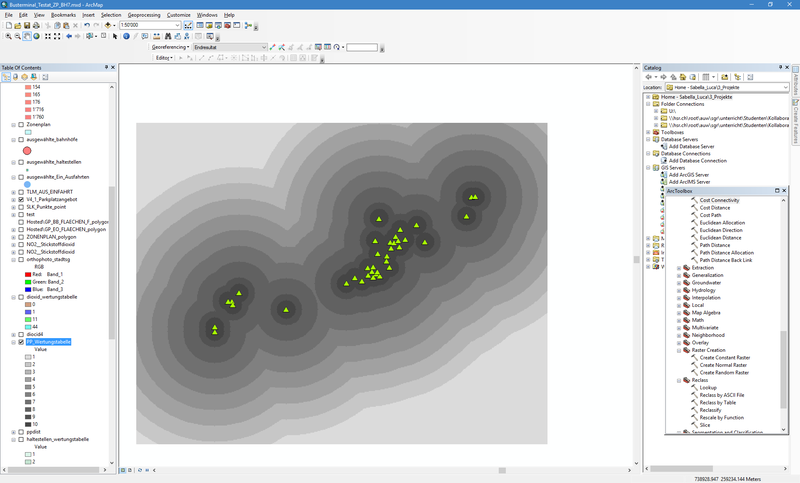Screen dimensions: 800x483
Task: Activate the Identify info tool
Action: [126, 36]
